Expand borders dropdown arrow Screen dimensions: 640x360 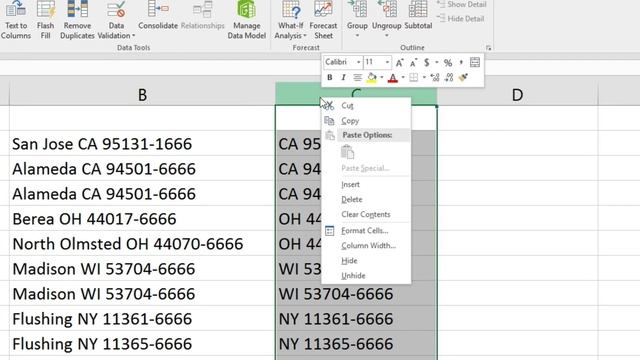point(424,78)
